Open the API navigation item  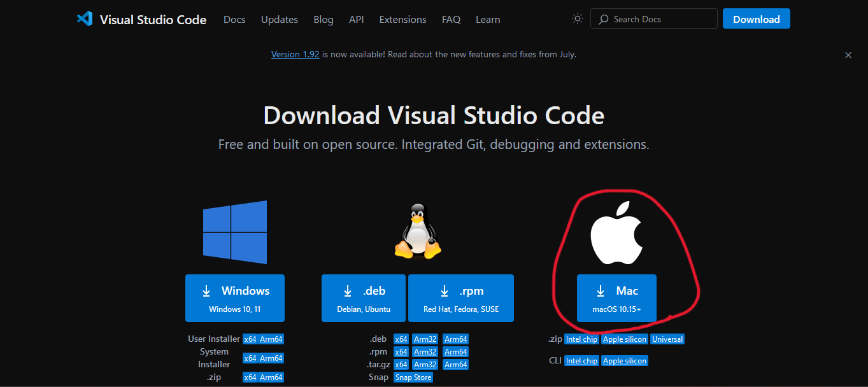pyautogui.click(x=357, y=19)
